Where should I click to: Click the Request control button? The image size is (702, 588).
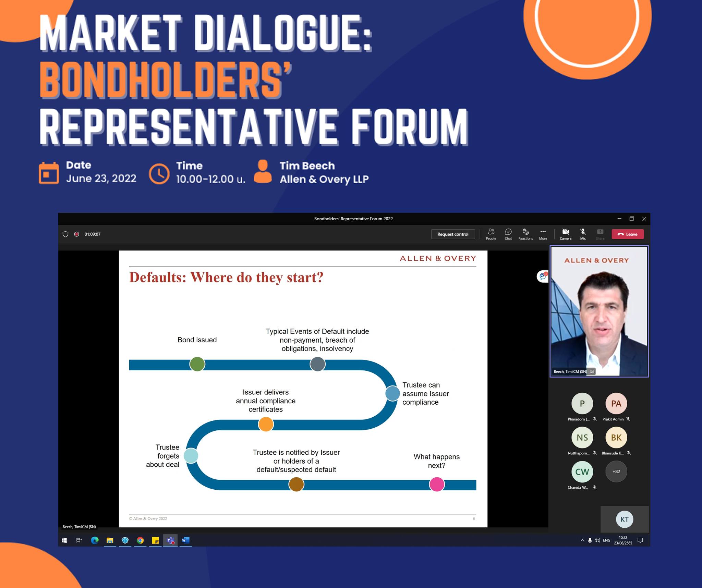tap(452, 234)
